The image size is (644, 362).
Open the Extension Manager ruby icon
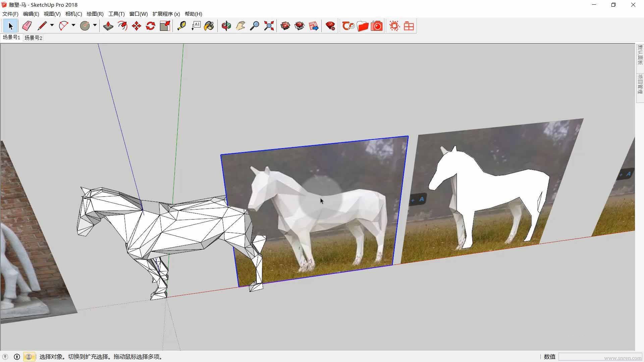(330, 26)
